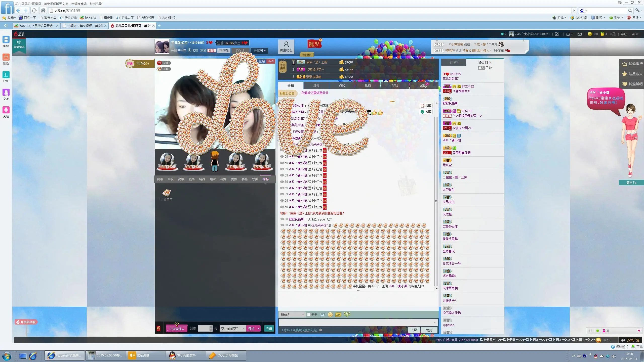
Task: Open the 粉丝聊吧 heart icon
Action: [632, 84]
